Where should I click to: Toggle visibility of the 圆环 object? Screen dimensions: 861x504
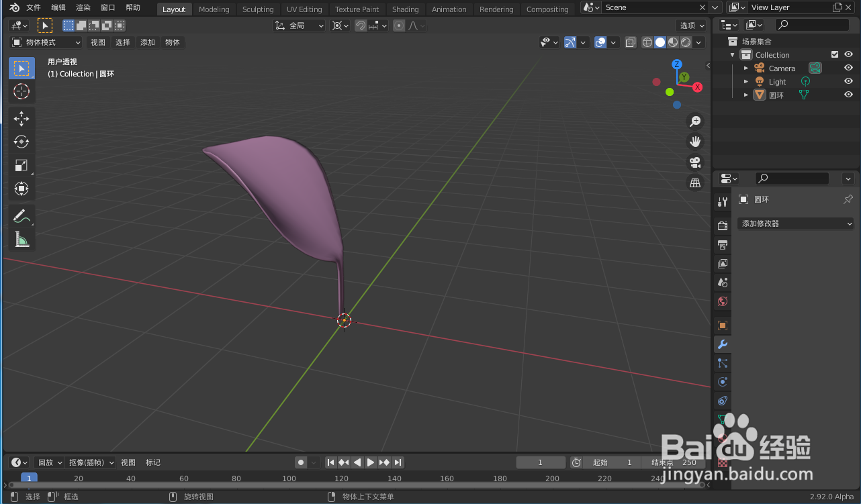click(848, 95)
